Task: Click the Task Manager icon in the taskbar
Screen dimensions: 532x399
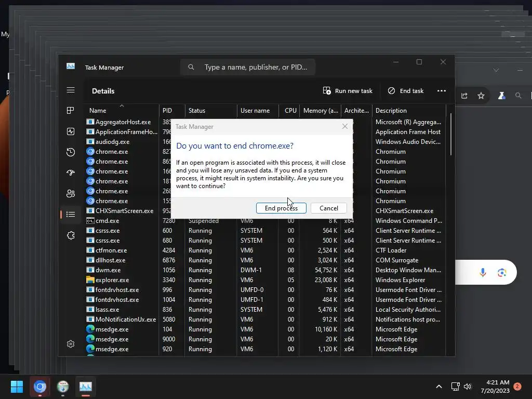Action: [86, 387]
